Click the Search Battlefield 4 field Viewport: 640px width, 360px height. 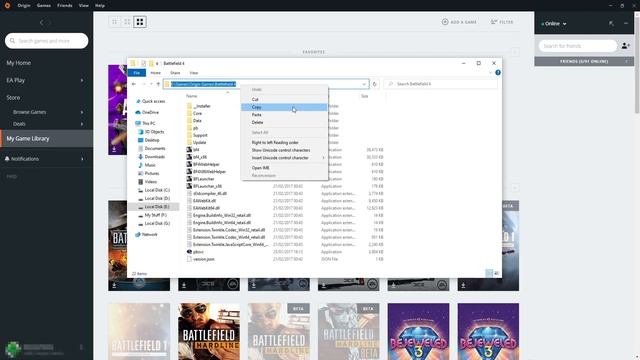coord(441,84)
